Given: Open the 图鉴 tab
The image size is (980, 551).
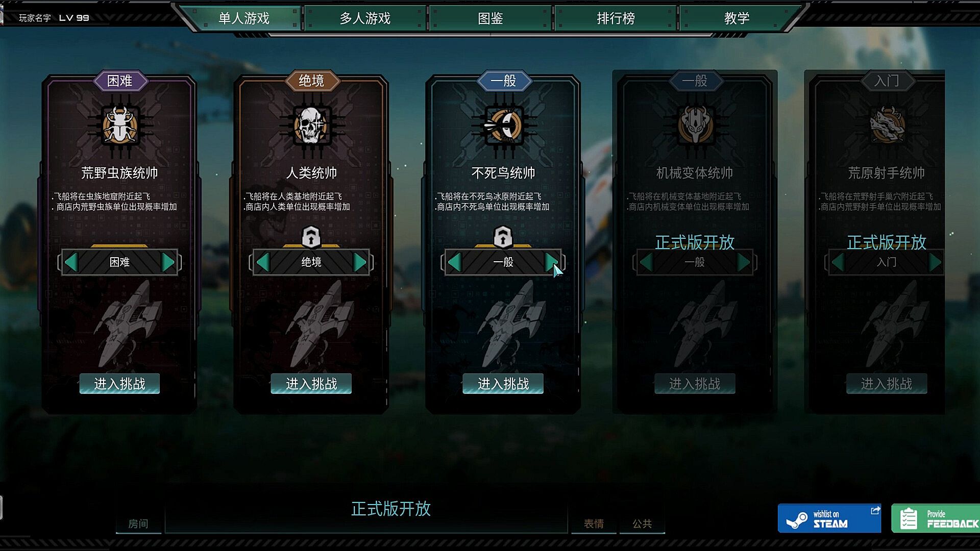Looking at the screenshot, I should pos(491,18).
